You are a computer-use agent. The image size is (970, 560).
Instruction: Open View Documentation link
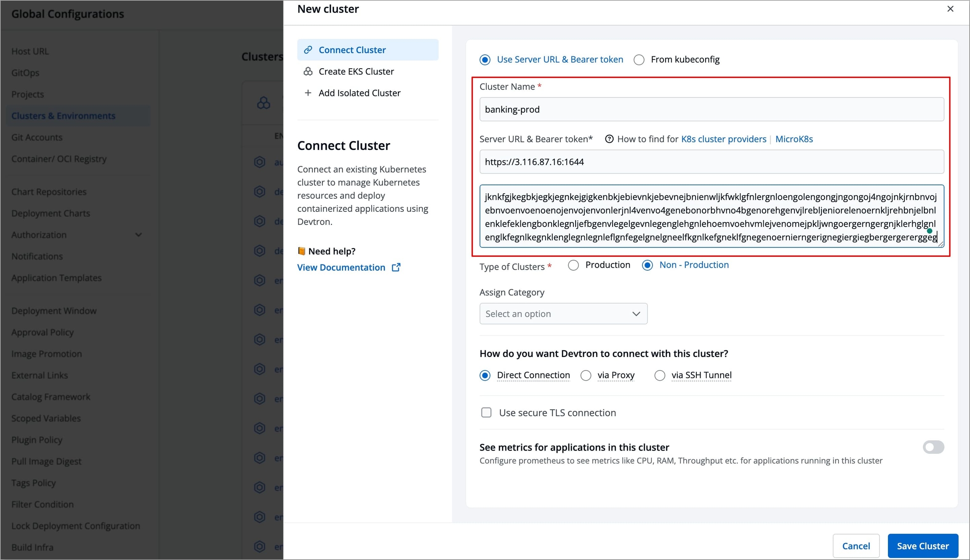[341, 267]
